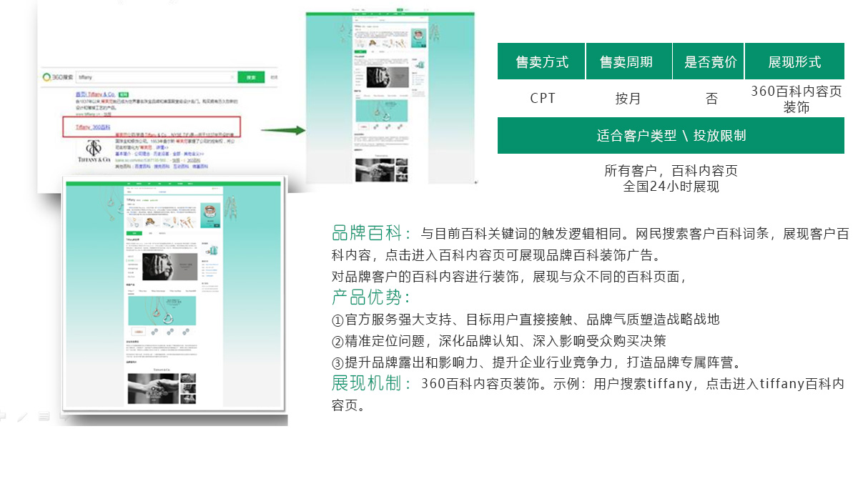
Task: Click the 售卖周期 table header
Action: pos(628,61)
